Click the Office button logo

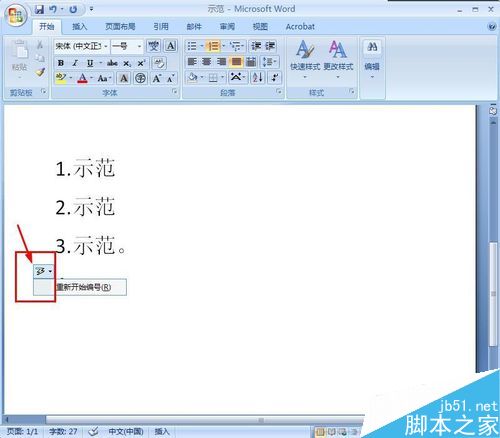15,15
